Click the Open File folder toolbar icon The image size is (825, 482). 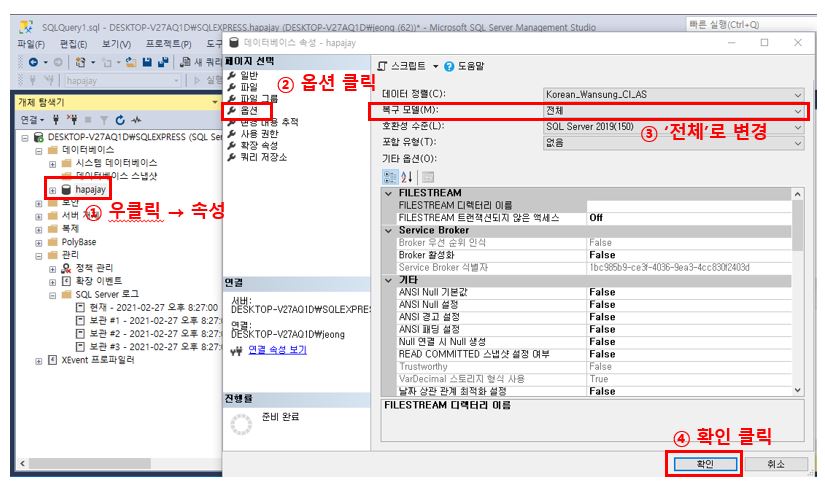tap(131, 62)
